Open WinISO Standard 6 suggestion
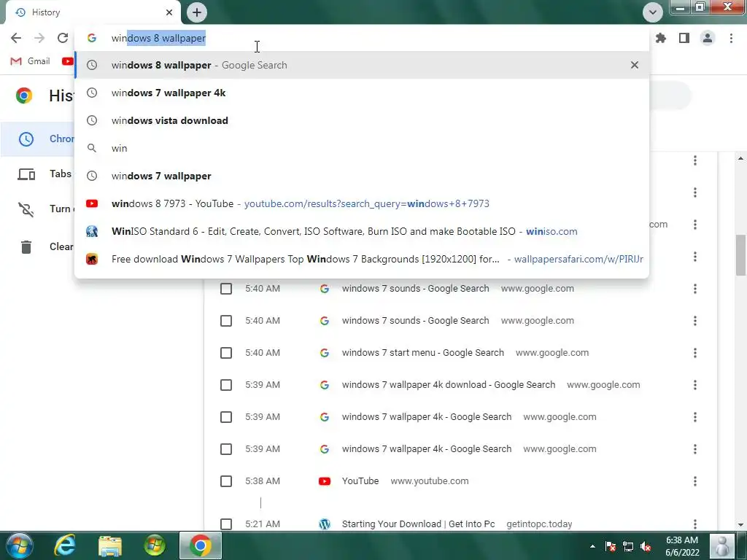 (x=362, y=231)
